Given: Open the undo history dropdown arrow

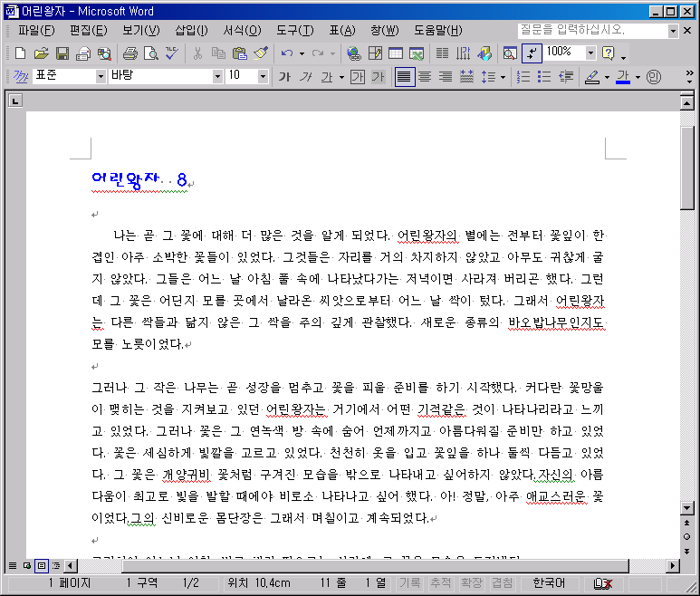Looking at the screenshot, I should (x=302, y=53).
